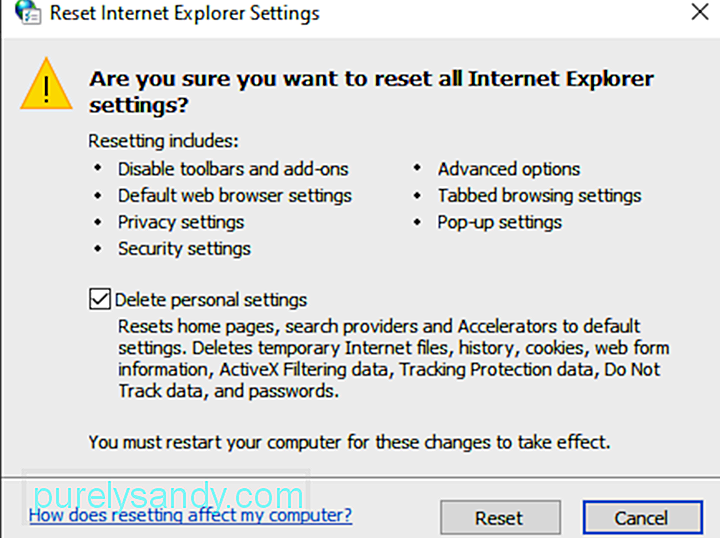Click the 'Pop-up settings' list item
720x538 pixels.
[500, 222]
